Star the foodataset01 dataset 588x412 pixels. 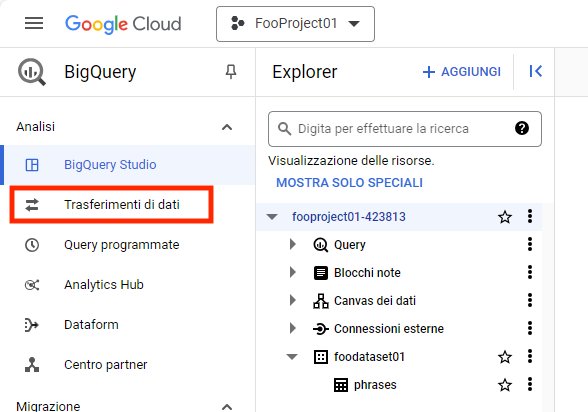coord(505,357)
